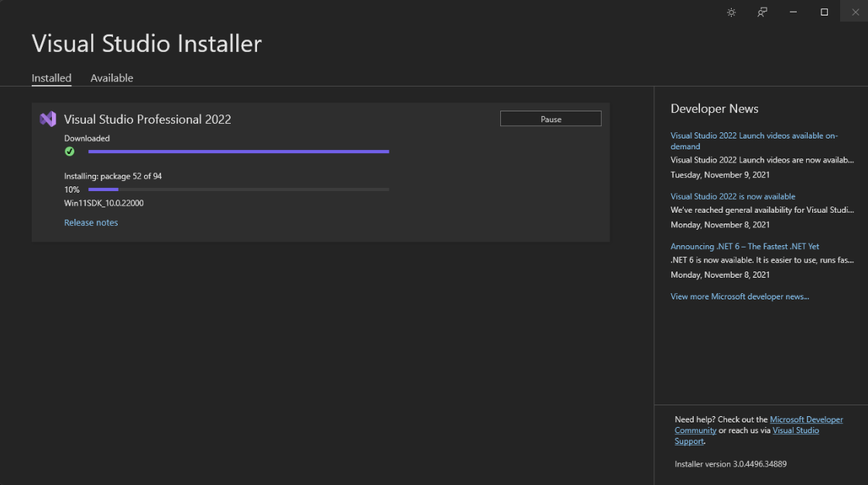The width and height of the screenshot is (868, 485).
Task: Switch to the Installed tab
Action: (51, 78)
